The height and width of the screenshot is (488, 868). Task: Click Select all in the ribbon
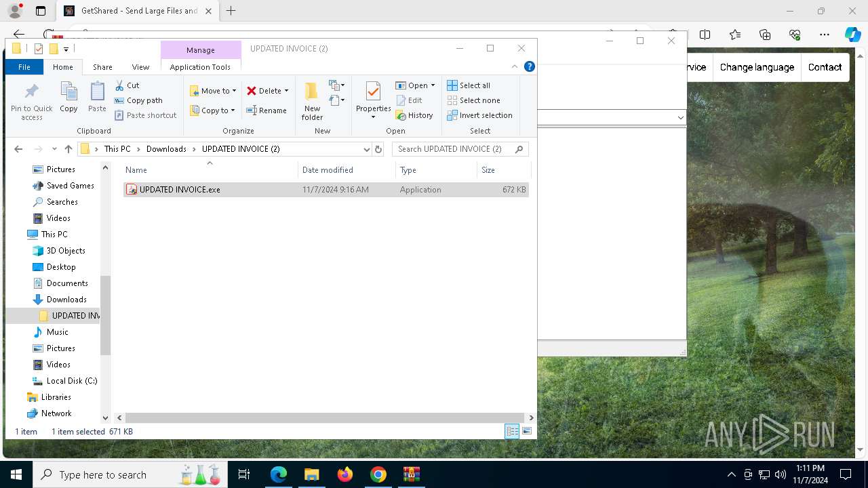tap(469, 85)
